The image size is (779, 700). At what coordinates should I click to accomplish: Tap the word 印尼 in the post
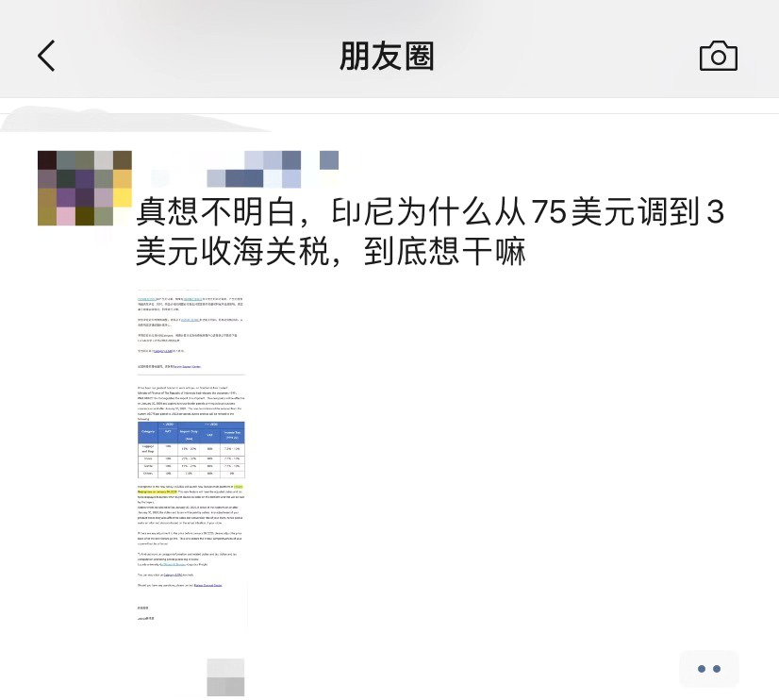(363, 211)
